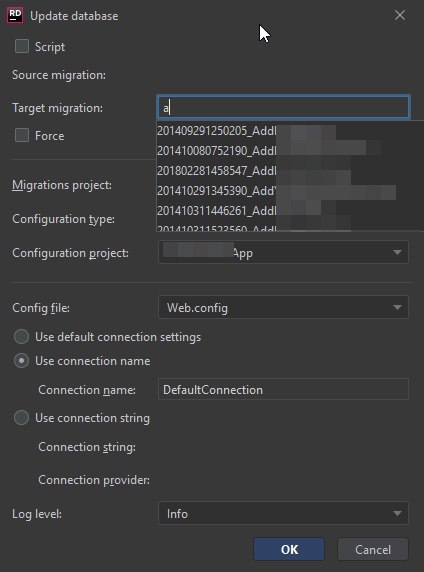Open the Config file Web.config dropdown
Viewport: 424px width, 572px height.
click(x=284, y=307)
